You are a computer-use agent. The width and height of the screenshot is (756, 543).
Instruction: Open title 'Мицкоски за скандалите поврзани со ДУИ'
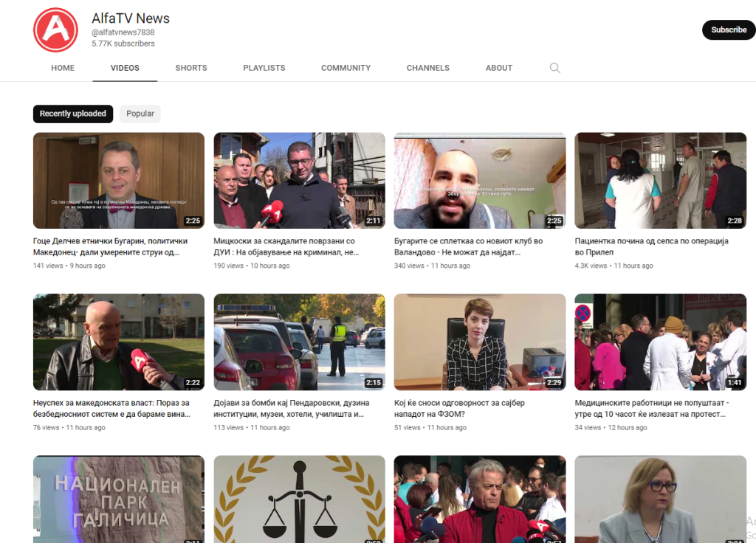tap(286, 246)
